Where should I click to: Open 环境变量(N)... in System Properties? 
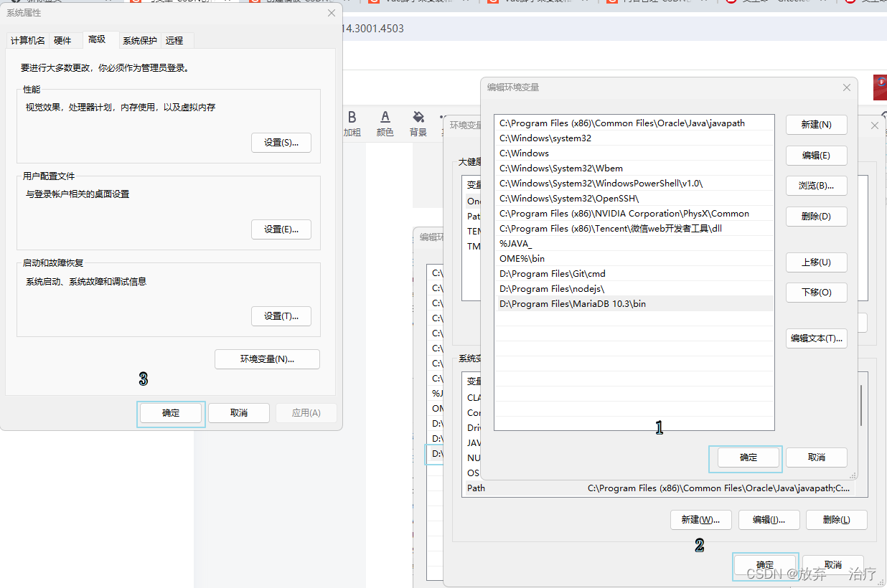[268, 359]
